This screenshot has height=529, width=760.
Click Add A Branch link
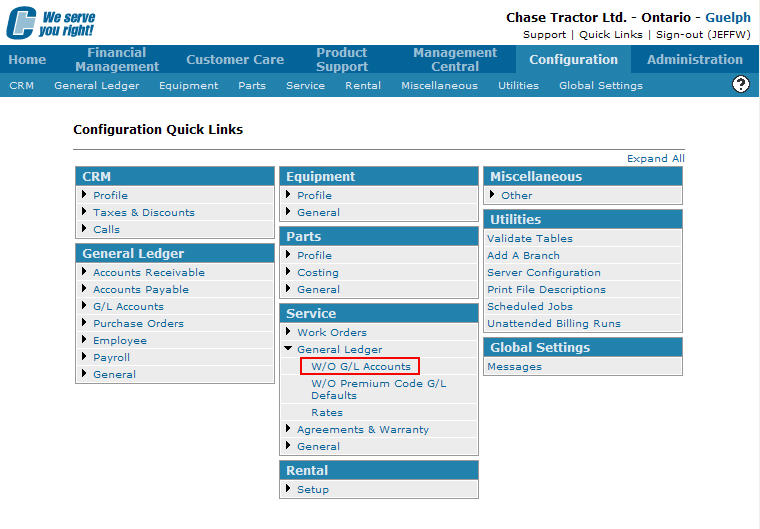523,256
